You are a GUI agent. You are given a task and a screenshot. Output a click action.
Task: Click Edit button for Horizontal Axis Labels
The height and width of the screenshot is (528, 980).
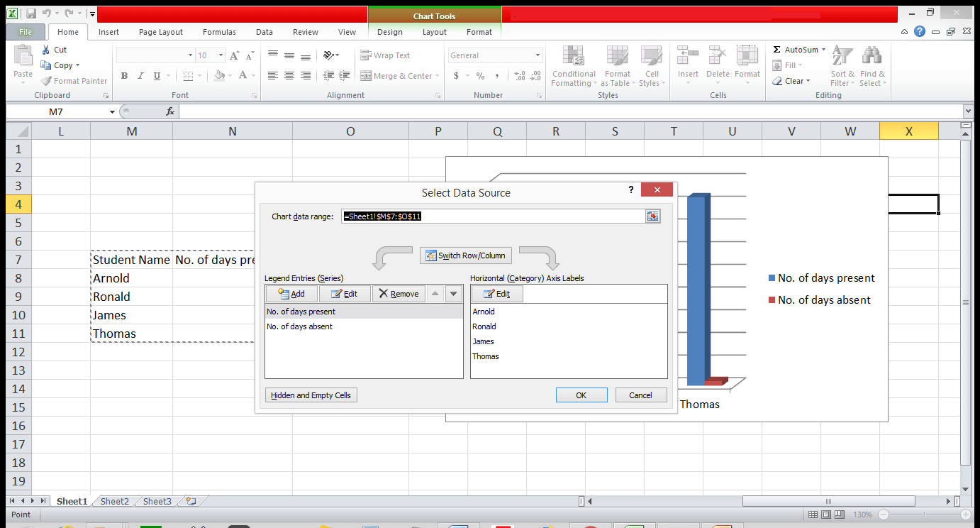496,294
